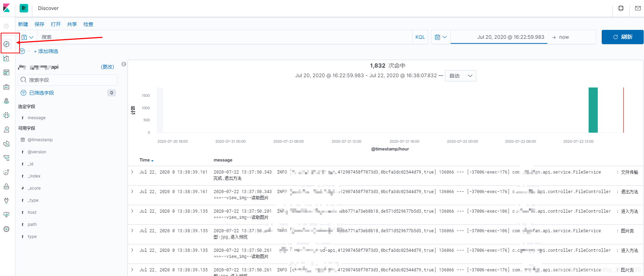Click the 搜索字段 input
The image size is (644, 276).
[x=68, y=80]
